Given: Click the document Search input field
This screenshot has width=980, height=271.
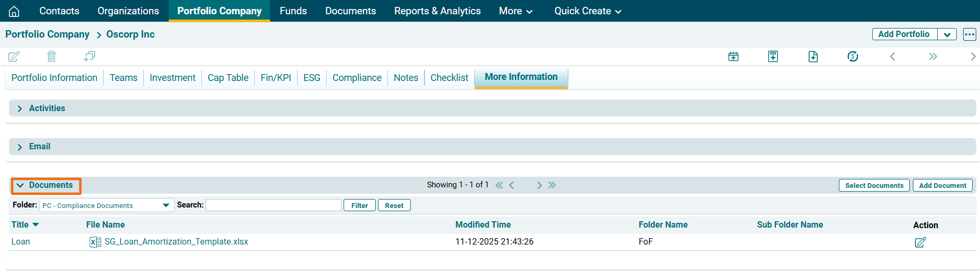Looking at the screenshot, I should click(x=273, y=205).
